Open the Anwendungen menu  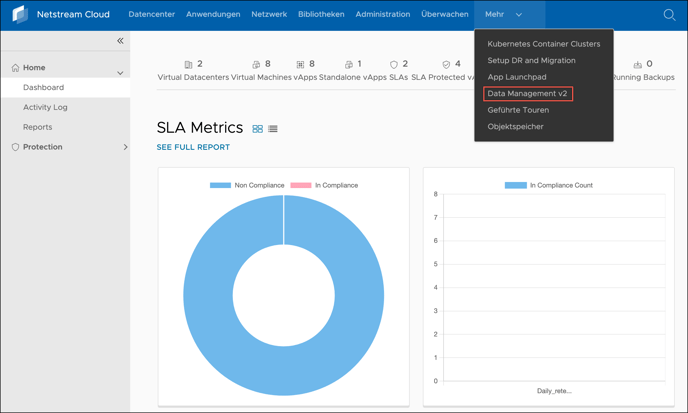[x=213, y=14]
